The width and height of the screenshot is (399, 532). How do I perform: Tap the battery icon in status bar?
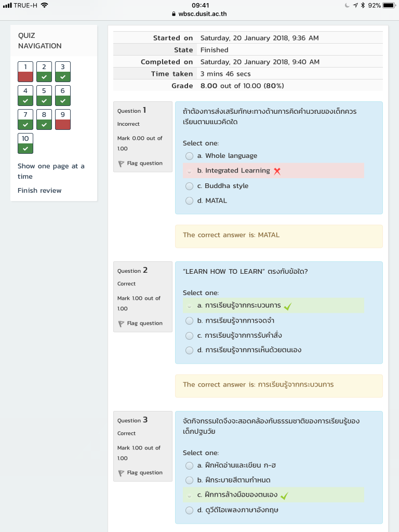(x=389, y=5)
